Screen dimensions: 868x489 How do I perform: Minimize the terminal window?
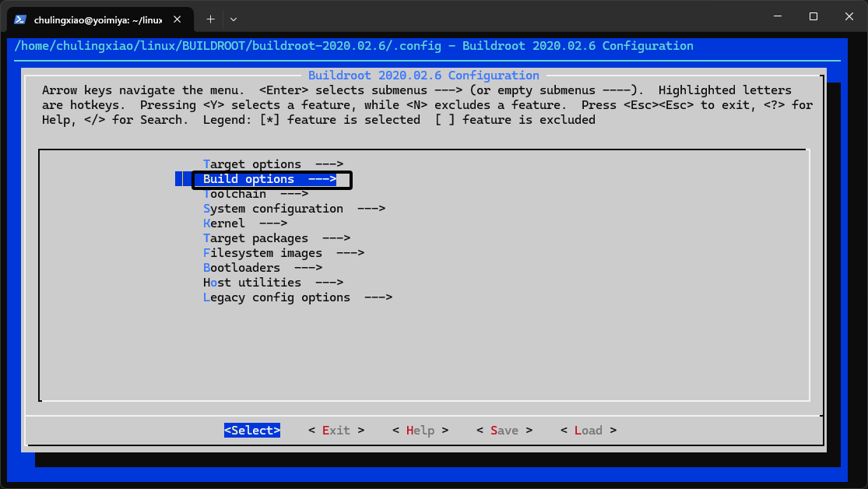pyautogui.click(x=778, y=16)
